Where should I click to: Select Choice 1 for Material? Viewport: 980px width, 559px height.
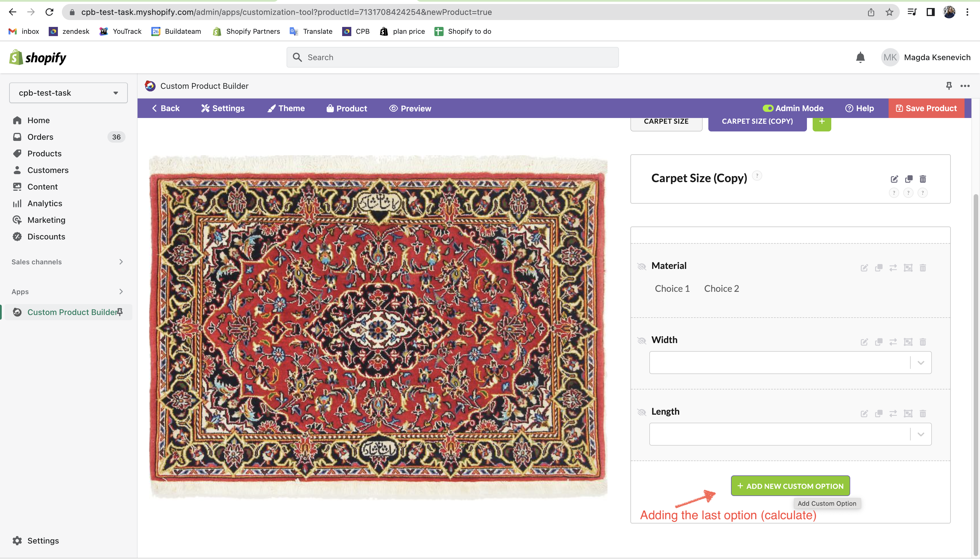tap(672, 289)
